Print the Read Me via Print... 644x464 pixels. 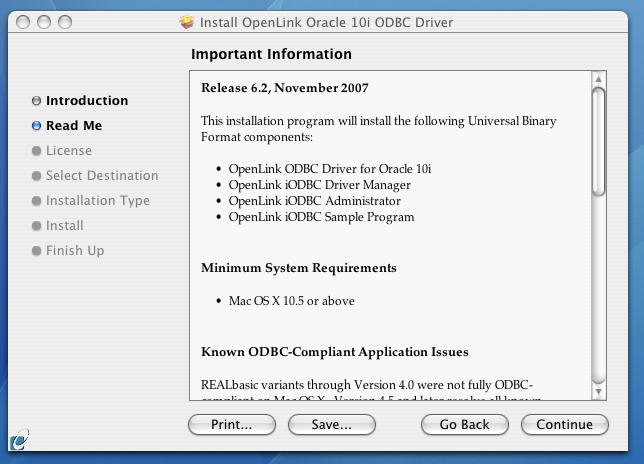coord(232,424)
